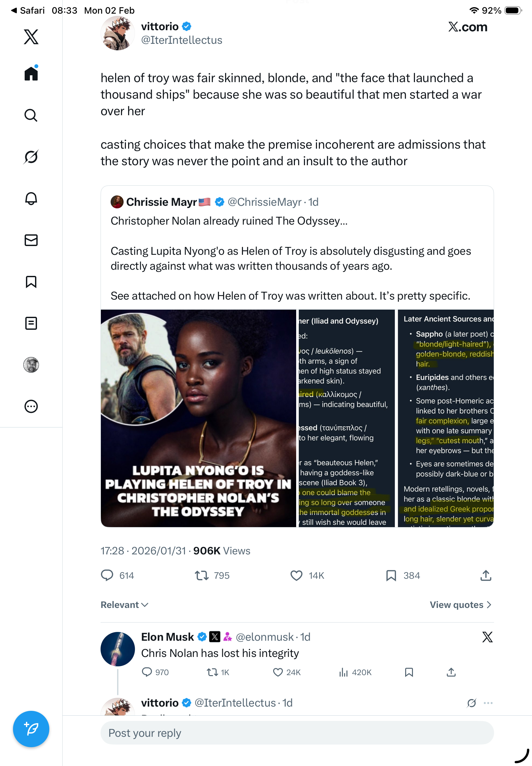Go back to Safari app
This screenshot has height=766, width=532.
(x=28, y=10)
